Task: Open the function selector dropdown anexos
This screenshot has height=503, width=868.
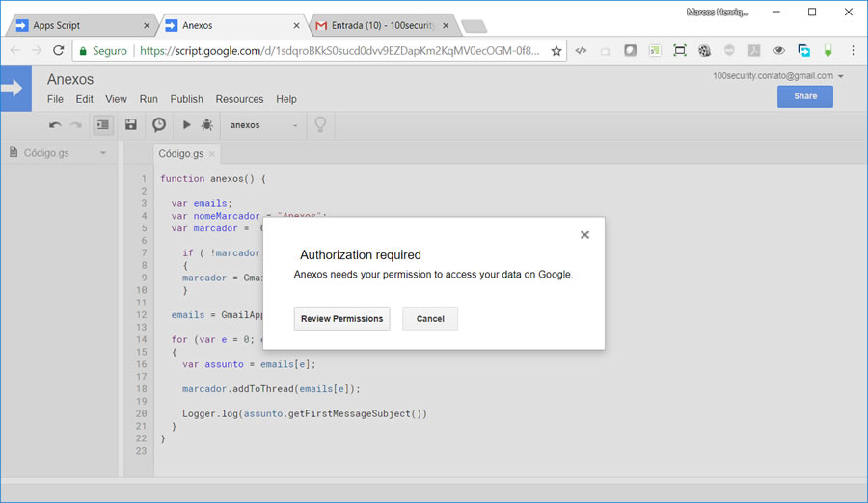Action: coord(263,125)
